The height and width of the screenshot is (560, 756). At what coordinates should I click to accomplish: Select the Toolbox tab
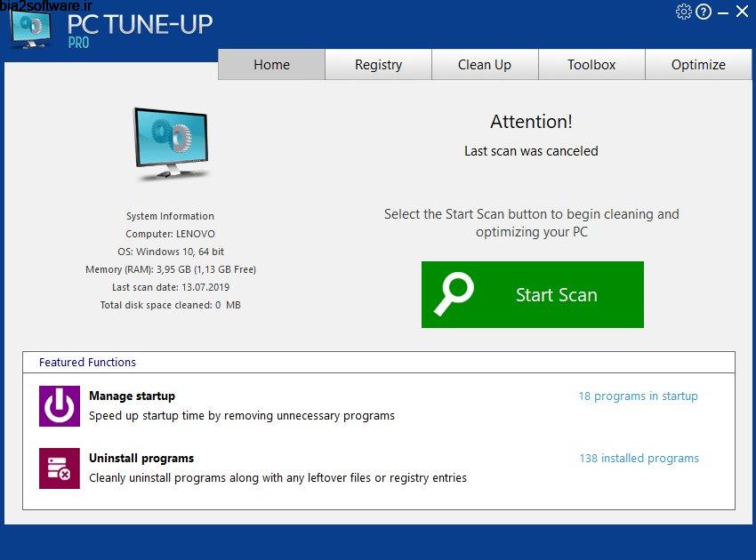click(591, 64)
